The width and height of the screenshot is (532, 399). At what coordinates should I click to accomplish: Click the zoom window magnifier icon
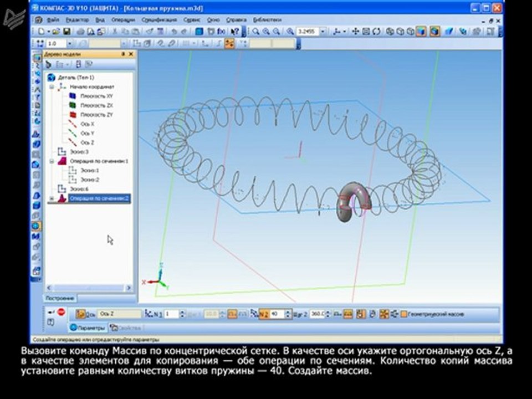coord(255,32)
